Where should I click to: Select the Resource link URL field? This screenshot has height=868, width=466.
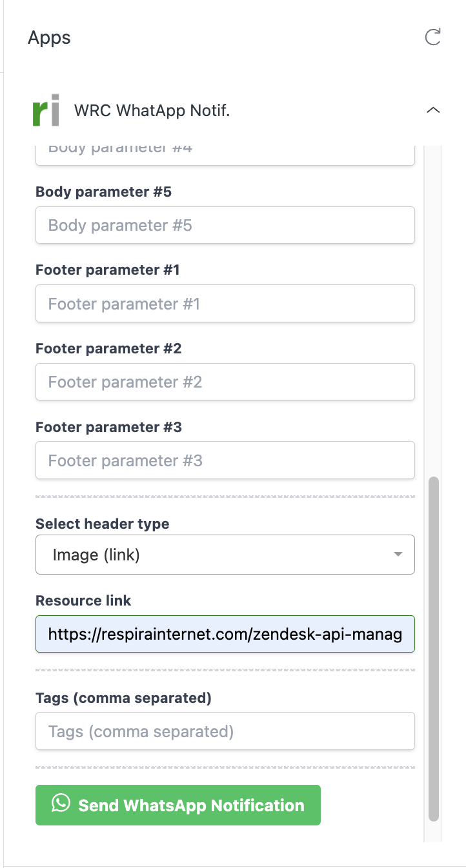point(225,634)
